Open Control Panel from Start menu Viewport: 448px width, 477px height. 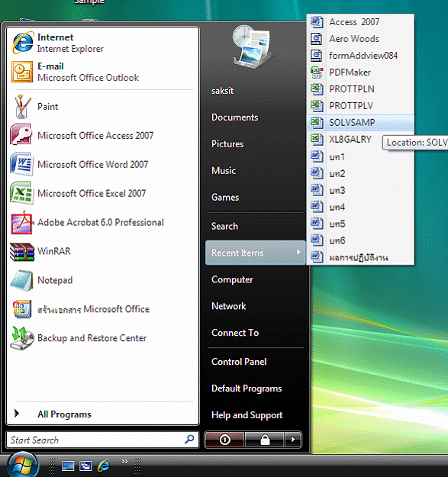coord(239,362)
